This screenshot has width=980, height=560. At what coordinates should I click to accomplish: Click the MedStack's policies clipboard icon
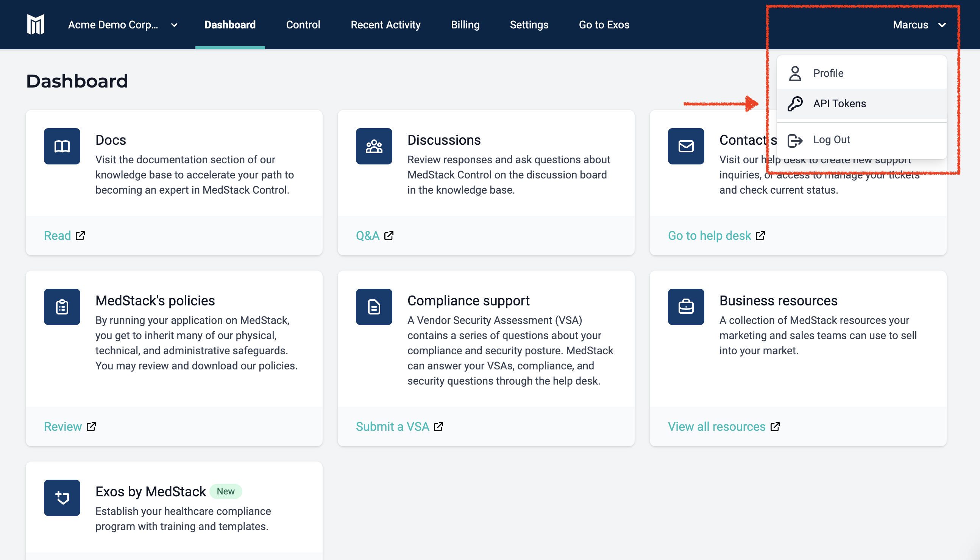coord(62,307)
